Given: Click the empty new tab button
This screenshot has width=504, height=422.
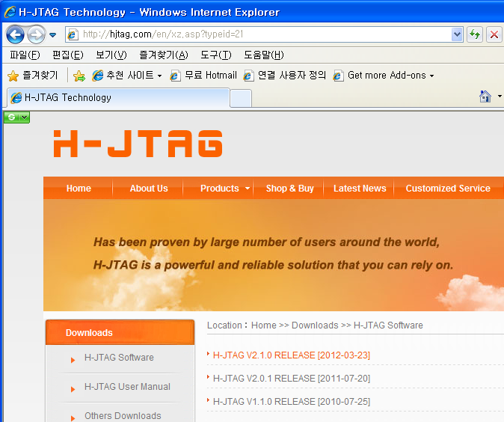Looking at the screenshot, I should (x=241, y=99).
